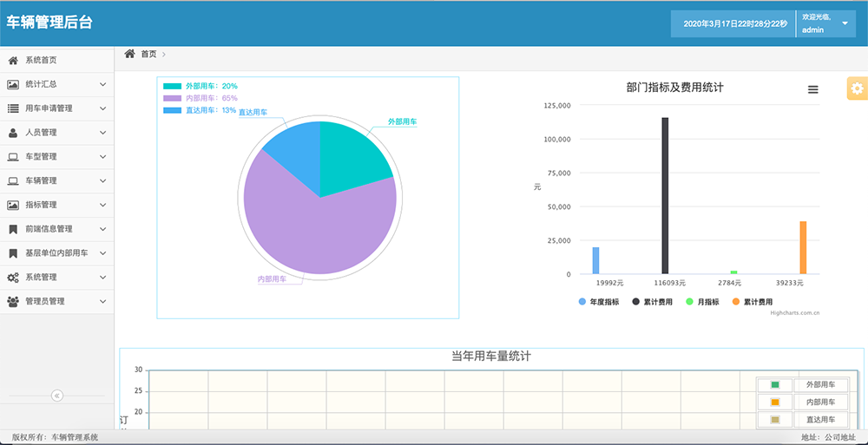The height and width of the screenshot is (445, 868).
Task: Toggle 年度指标 series in bar chart legend
Action: pyautogui.click(x=599, y=302)
